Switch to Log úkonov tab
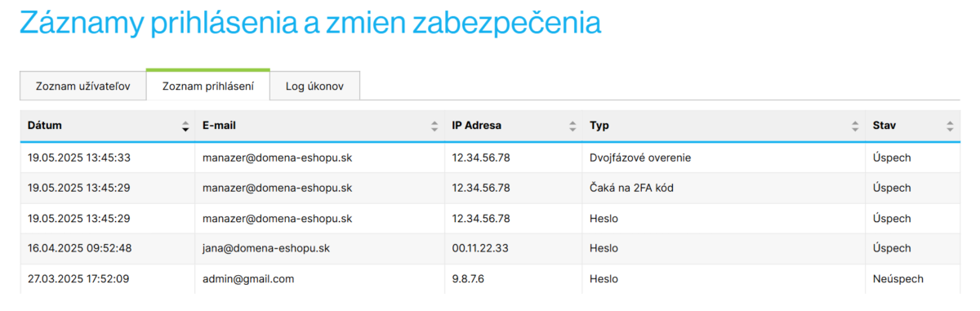Image resolution: width=980 pixels, height=311 pixels. click(x=314, y=86)
